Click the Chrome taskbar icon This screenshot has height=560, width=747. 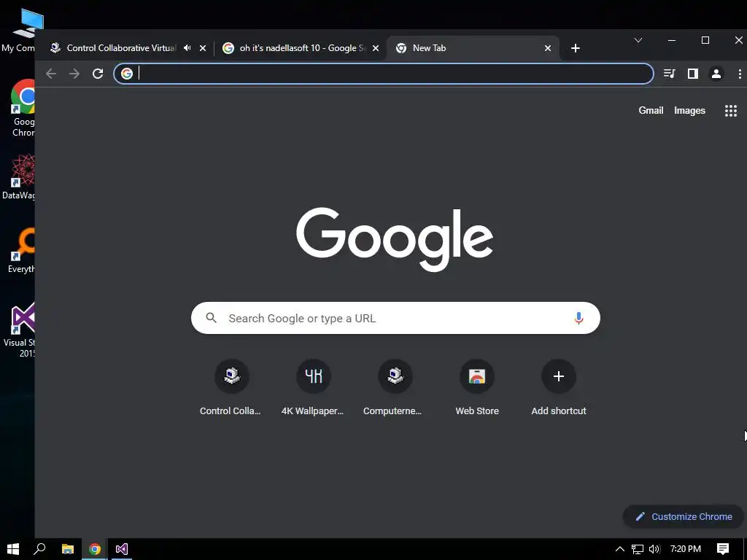95,549
